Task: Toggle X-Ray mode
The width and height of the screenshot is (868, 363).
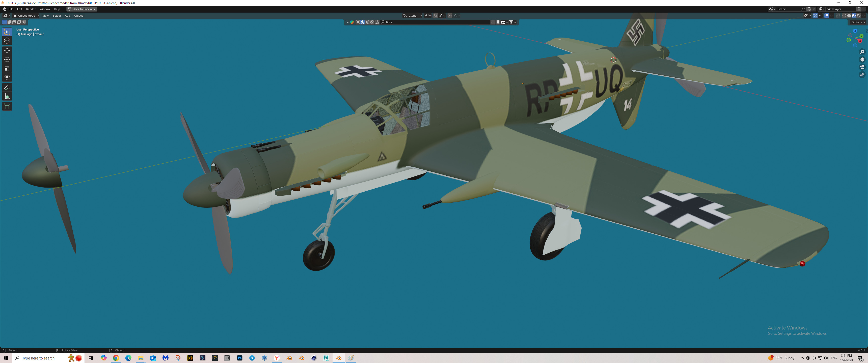Action: [838, 16]
